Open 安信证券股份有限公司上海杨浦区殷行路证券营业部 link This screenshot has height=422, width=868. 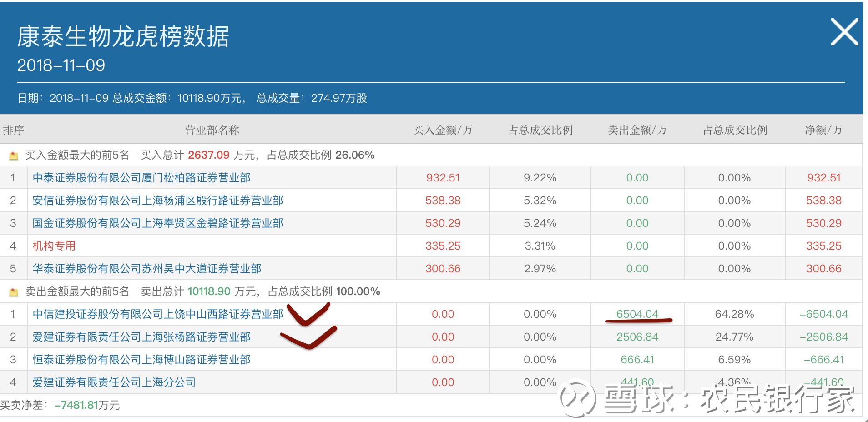point(158,201)
